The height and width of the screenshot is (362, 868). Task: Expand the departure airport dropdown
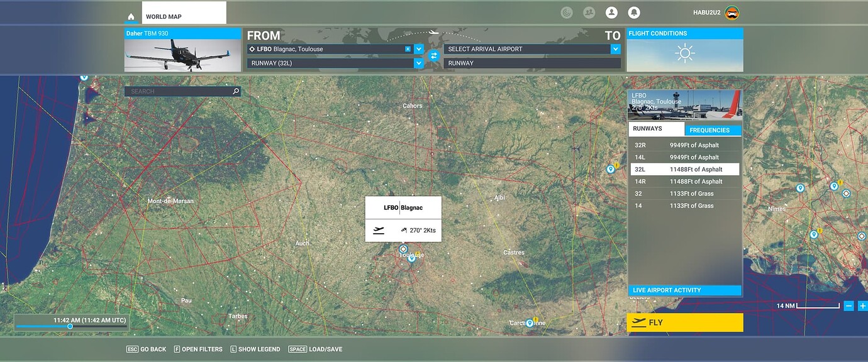point(418,49)
